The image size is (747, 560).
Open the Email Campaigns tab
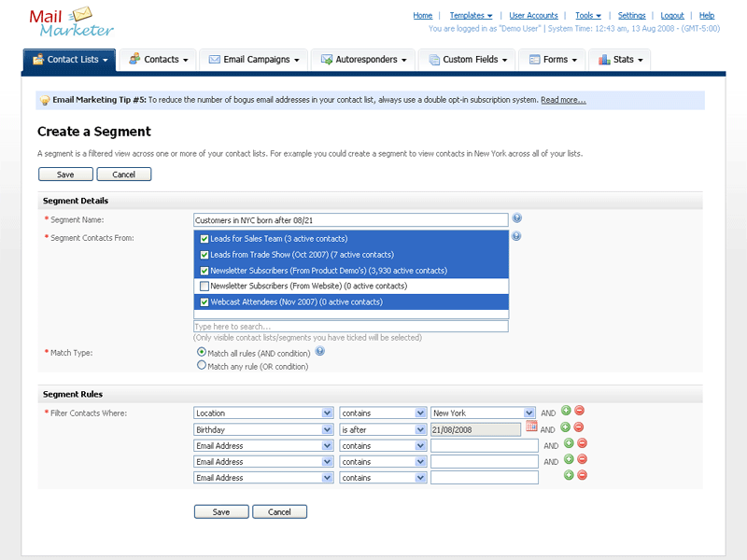click(x=254, y=60)
